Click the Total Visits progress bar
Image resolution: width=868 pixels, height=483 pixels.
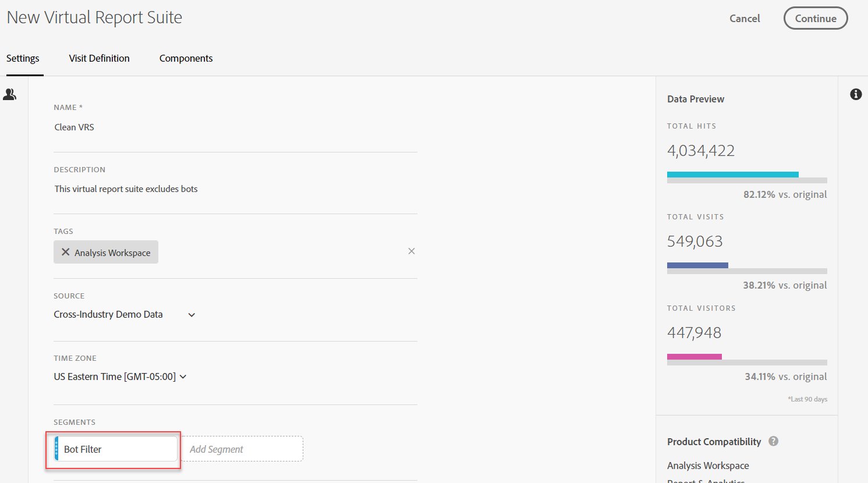747,268
